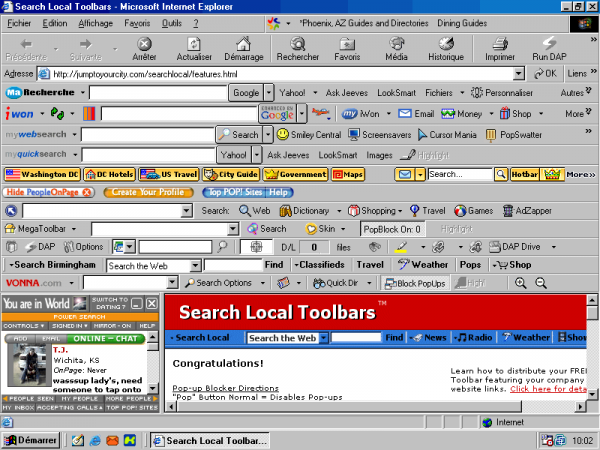The image size is (600, 450).
Task: Click the Cursor Mania icon
Action: (422, 135)
